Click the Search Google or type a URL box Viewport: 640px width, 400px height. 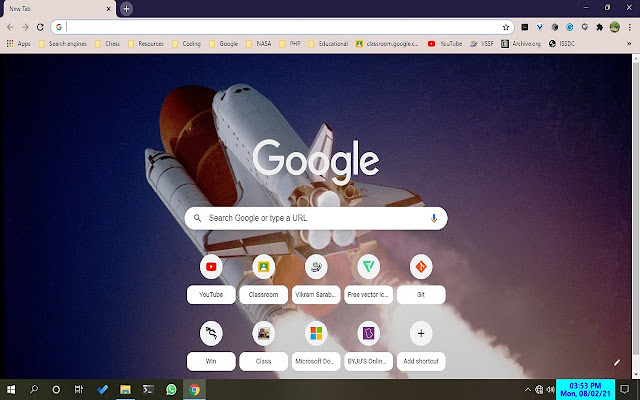point(316,218)
